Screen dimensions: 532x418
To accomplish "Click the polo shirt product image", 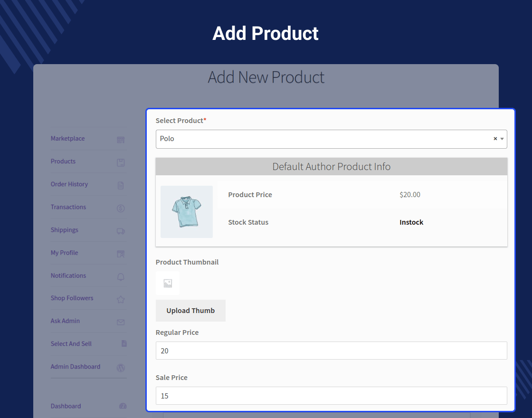I will [x=187, y=212].
